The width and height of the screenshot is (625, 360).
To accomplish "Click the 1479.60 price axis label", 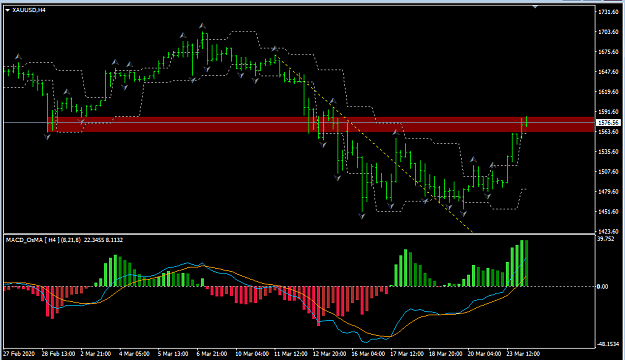I will (x=608, y=191).
